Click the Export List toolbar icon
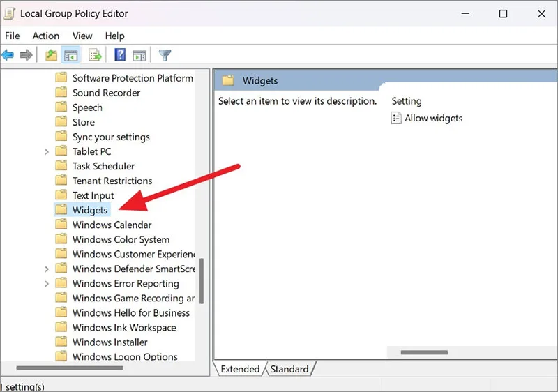Screen dimensions: 558x392 [x=95, y=55]
